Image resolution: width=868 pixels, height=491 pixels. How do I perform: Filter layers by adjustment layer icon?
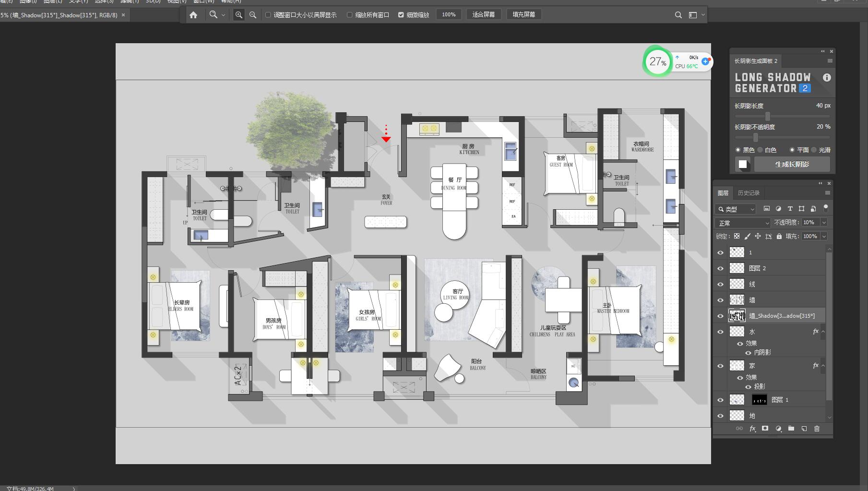pos(778,209)
